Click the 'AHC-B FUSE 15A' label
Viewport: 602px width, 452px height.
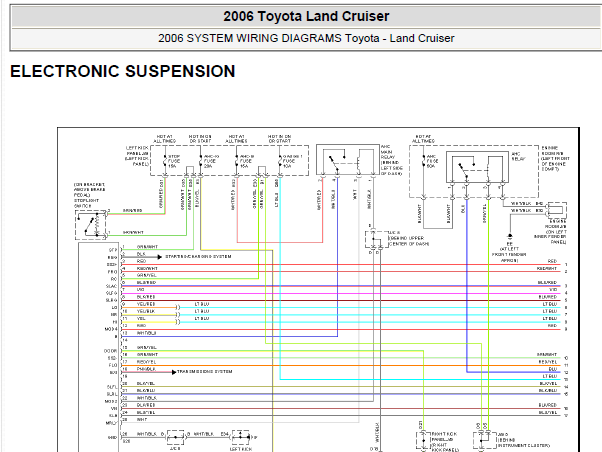[247, 161]
